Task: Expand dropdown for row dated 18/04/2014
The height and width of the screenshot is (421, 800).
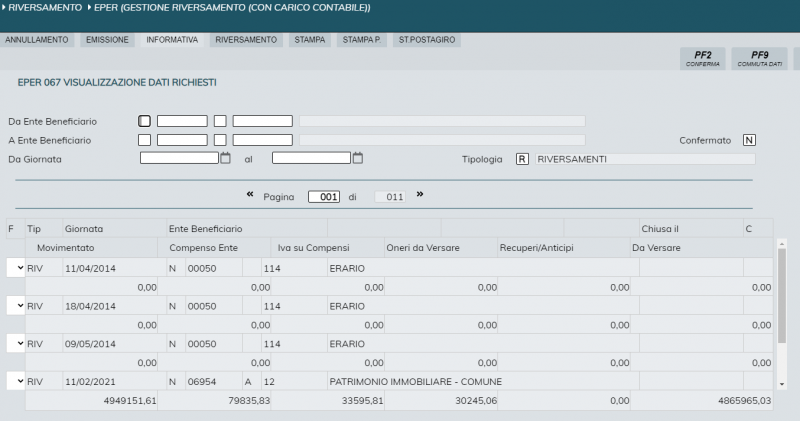Action: tap(15, 305)
